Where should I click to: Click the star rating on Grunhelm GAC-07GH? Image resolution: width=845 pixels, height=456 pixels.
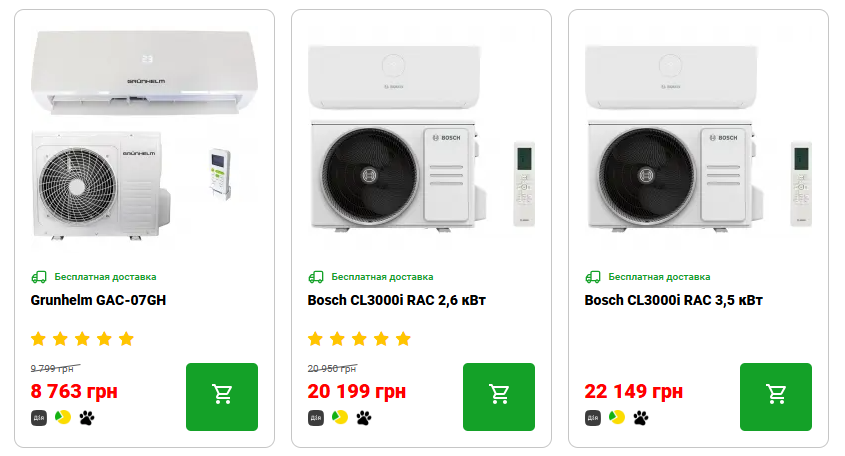[83, 338]
